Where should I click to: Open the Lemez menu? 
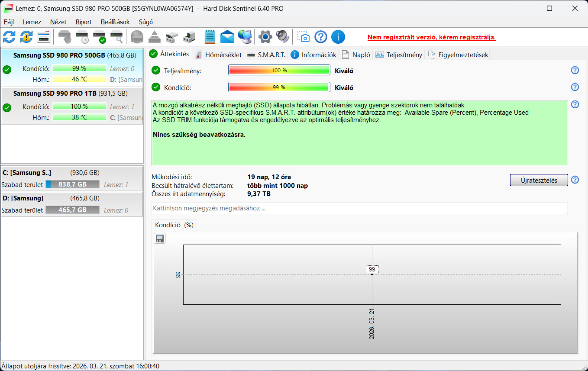(32, 22)
